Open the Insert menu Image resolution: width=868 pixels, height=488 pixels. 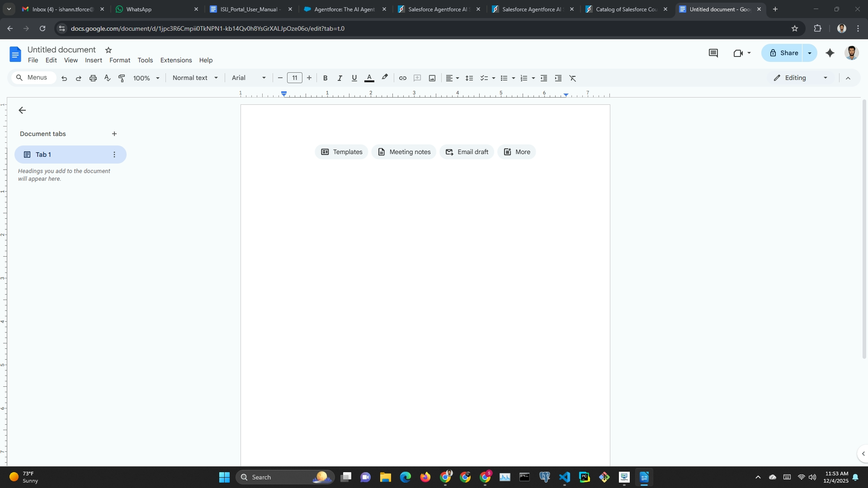pyautogui.click(x=94, y=61)
